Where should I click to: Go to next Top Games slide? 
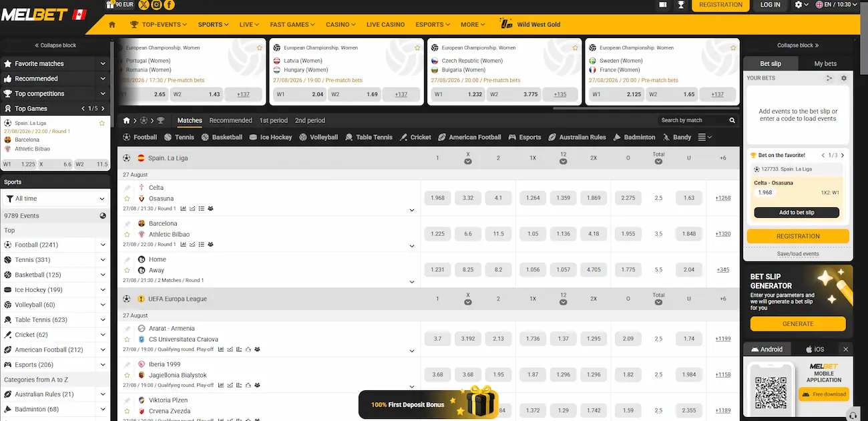(x=103, y=108)
